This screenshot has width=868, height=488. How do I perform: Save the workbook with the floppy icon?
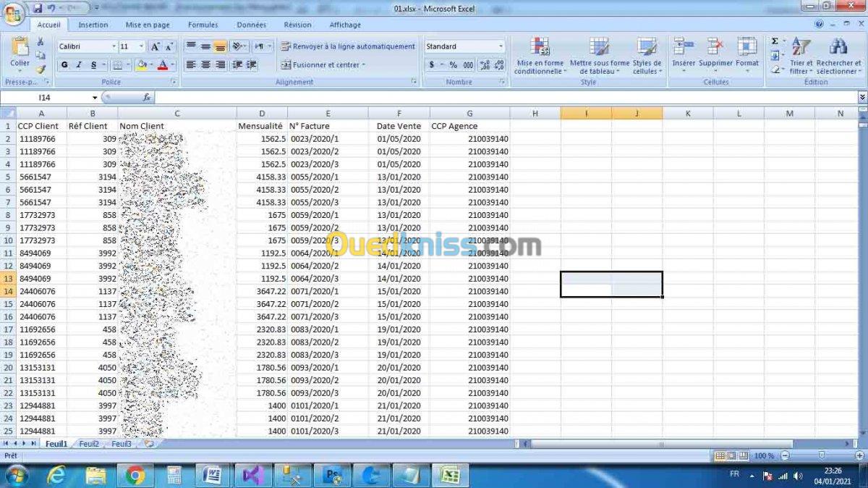click(37, 9)
